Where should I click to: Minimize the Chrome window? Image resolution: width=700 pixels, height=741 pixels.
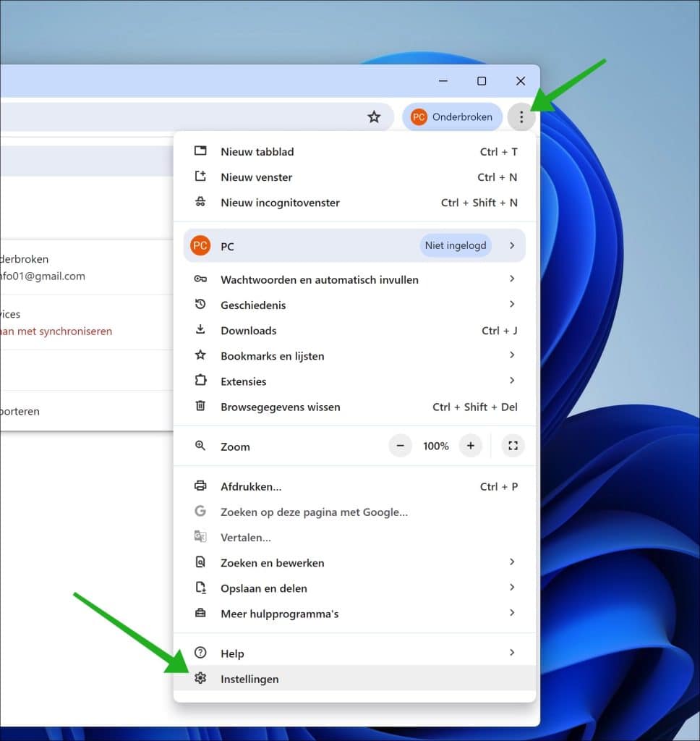tap(443, 81)
